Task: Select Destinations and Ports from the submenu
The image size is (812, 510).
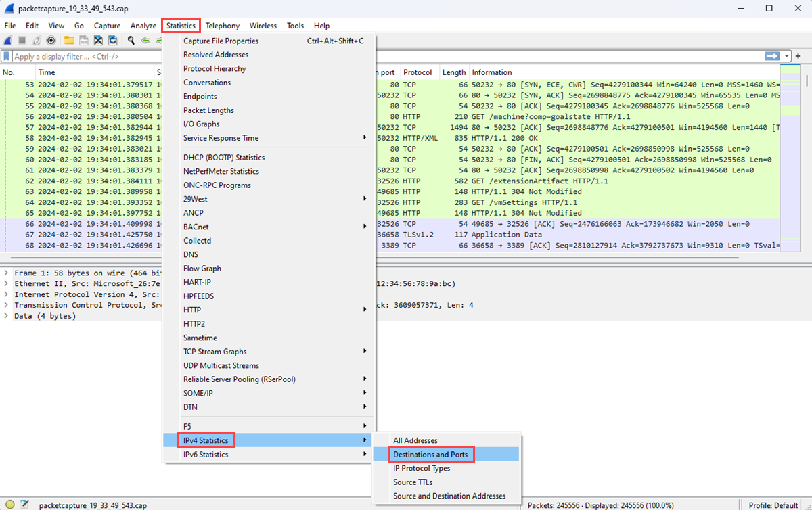Action: click(x=430, y=454)
